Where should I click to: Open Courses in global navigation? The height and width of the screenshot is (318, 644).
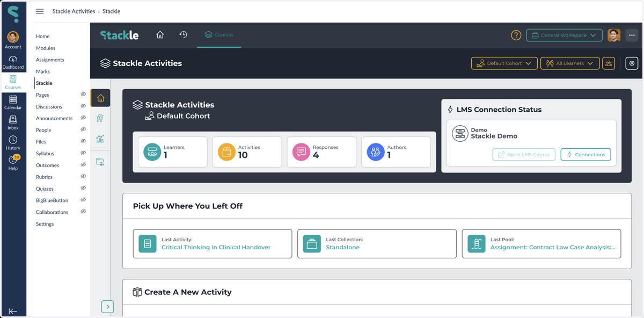pos(13,82)
